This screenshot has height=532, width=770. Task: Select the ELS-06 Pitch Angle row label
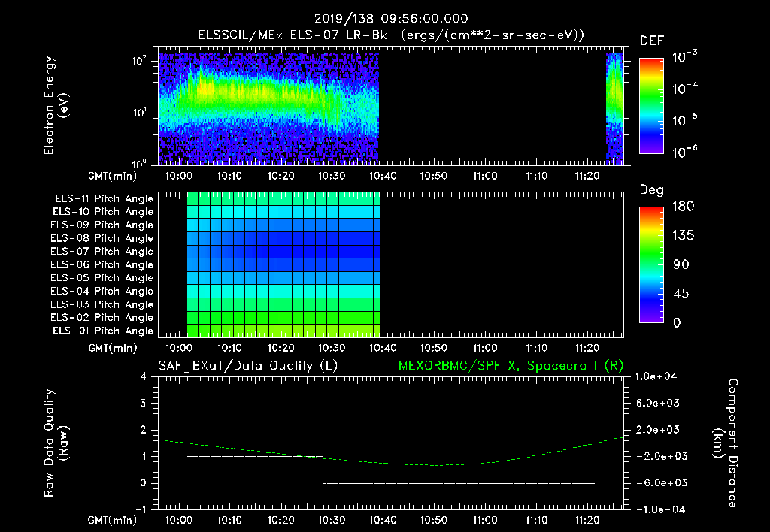click(102, 264)
